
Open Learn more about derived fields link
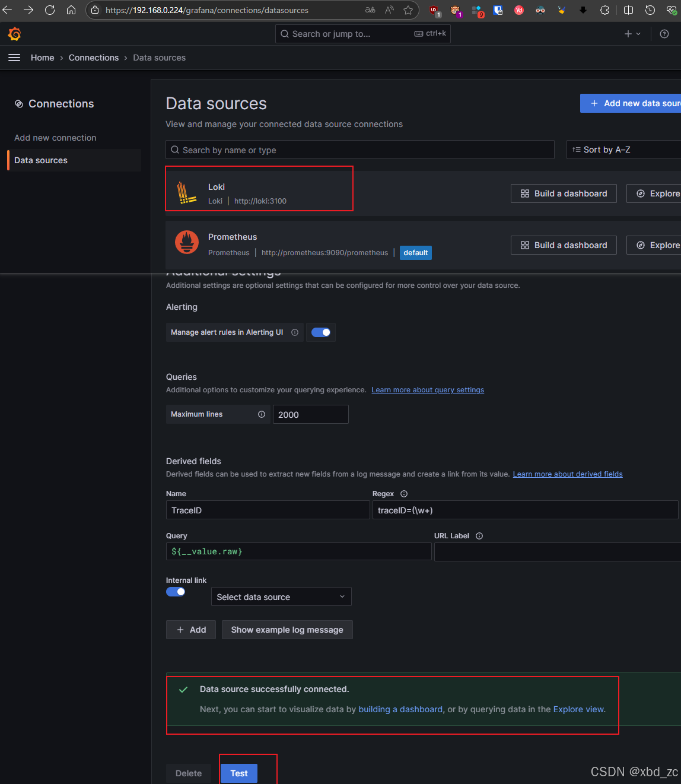point(568,474)
